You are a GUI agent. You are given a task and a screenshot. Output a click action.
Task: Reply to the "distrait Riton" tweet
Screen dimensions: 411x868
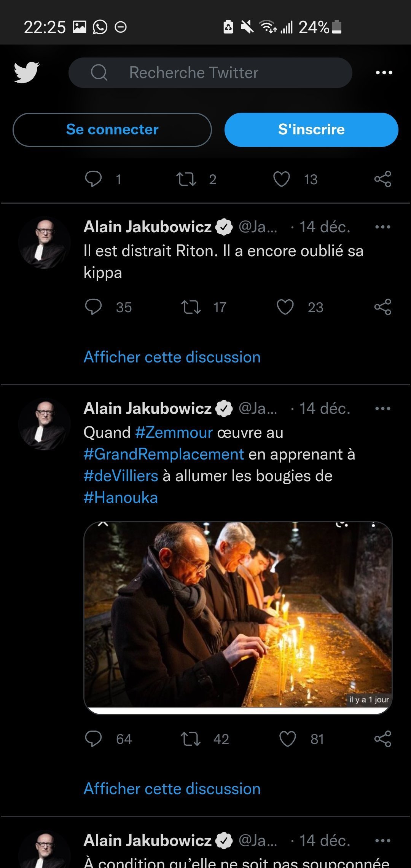(x=93, y=307)
